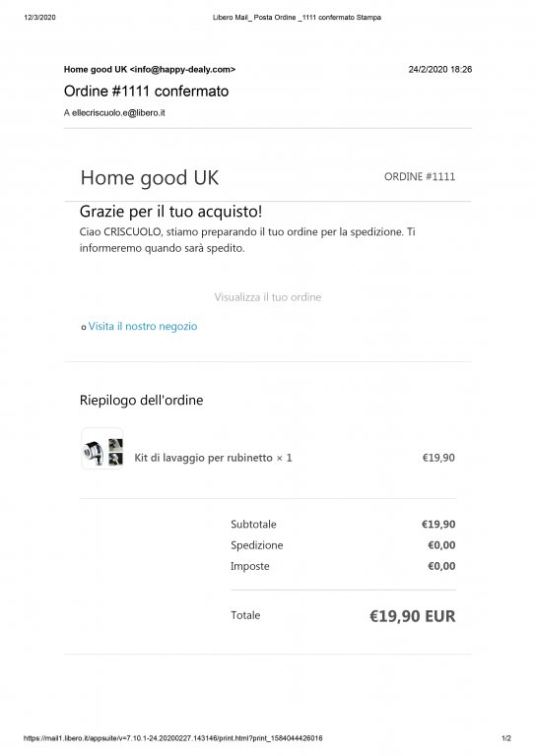535x756 pixels.
Task: Click the page header title 'Libero Mail_ Posta Ordine'
Action: [254, 18]
